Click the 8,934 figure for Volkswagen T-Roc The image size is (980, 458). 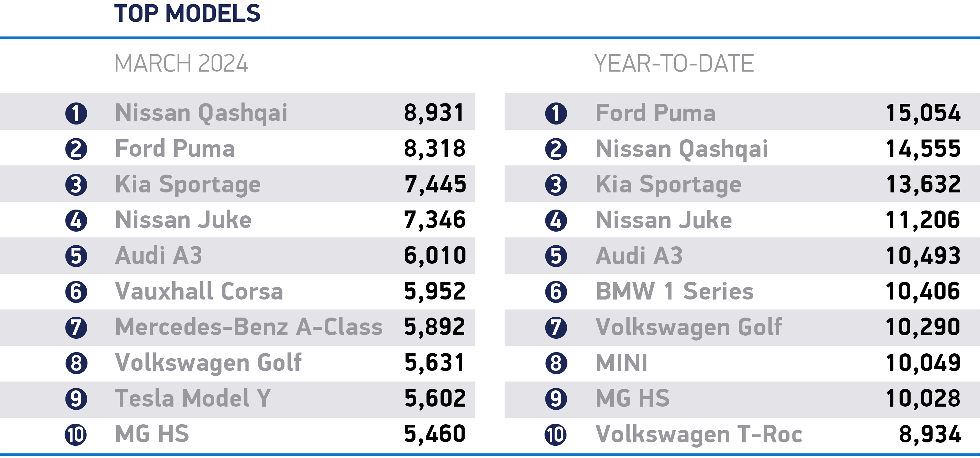(930, 434)
